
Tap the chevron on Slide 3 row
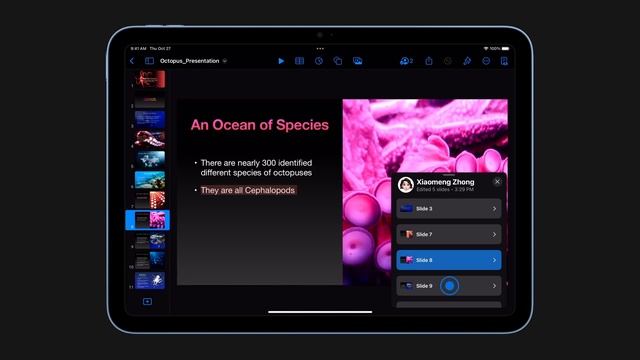(494, 209)
